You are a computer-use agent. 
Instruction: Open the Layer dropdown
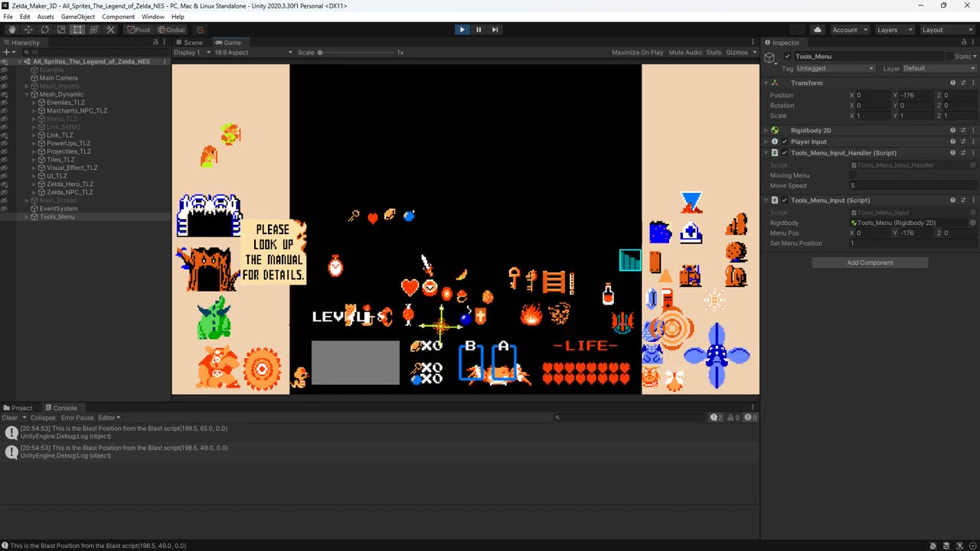pyautogui.click(x=939, y=68)
